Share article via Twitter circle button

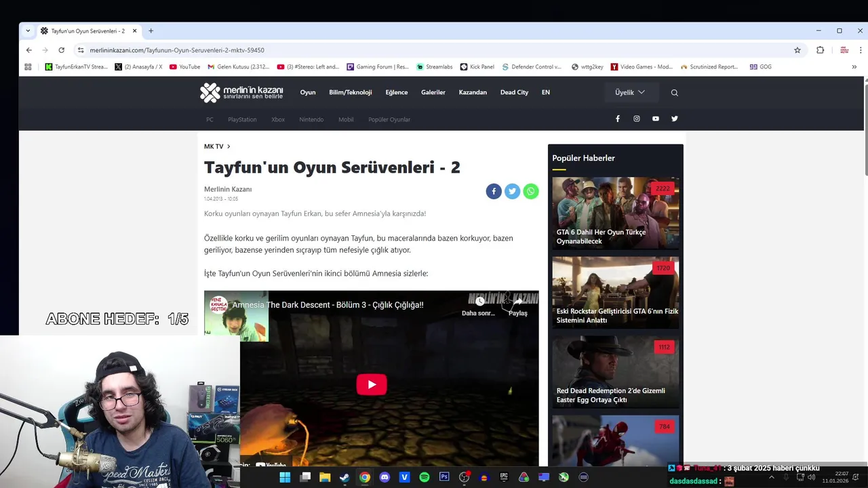[x=512, y=191]
